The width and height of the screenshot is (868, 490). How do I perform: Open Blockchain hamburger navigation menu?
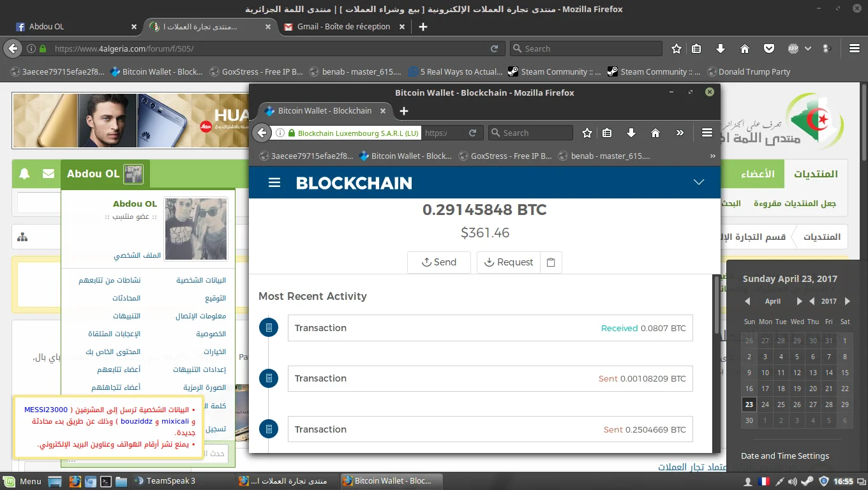(x=274, y=183)
